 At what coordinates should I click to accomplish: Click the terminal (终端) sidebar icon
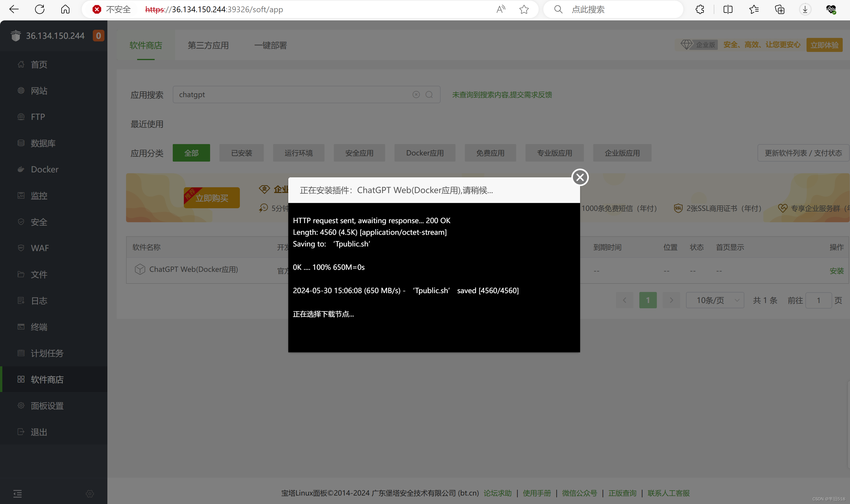(x=21, y=327)
